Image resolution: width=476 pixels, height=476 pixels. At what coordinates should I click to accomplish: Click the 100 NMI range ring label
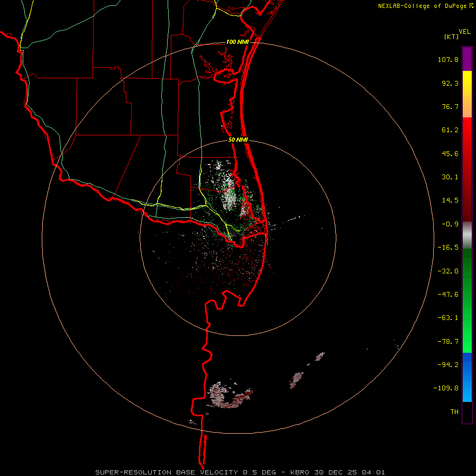click(x=237, y=42)
